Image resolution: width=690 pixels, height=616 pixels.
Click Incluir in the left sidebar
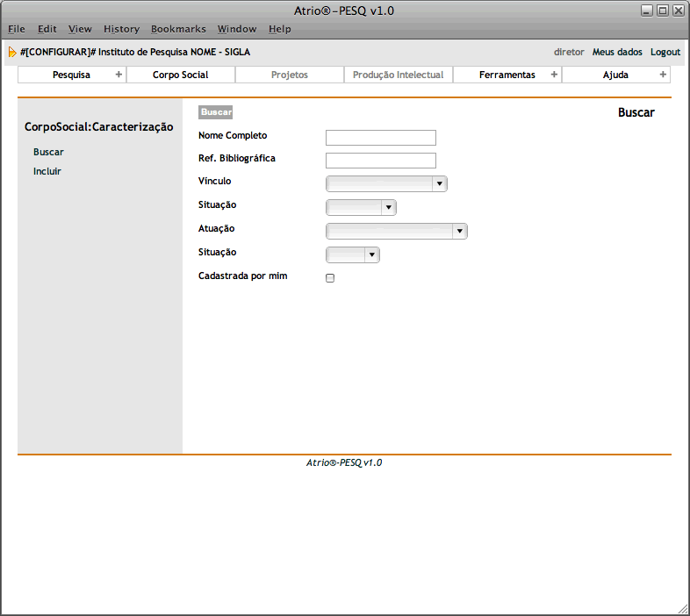click(x=47, y=171)
